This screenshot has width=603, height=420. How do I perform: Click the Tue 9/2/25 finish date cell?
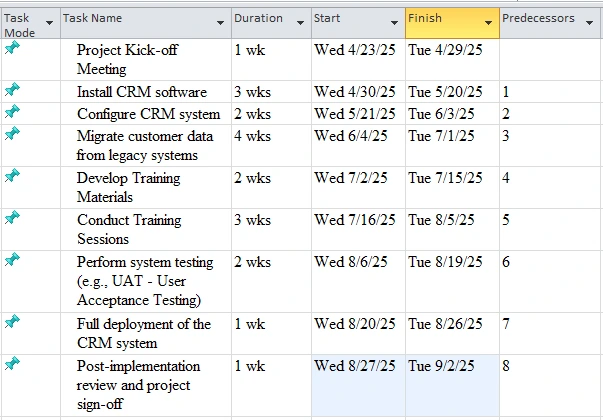coord(446,367)
